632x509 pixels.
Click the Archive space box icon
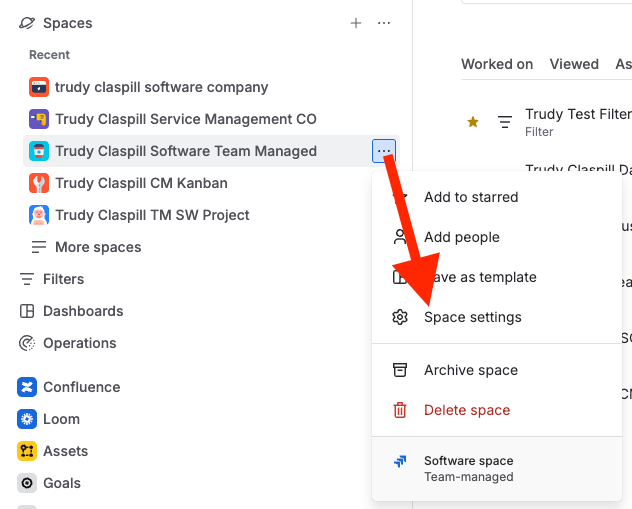[400, 370]
